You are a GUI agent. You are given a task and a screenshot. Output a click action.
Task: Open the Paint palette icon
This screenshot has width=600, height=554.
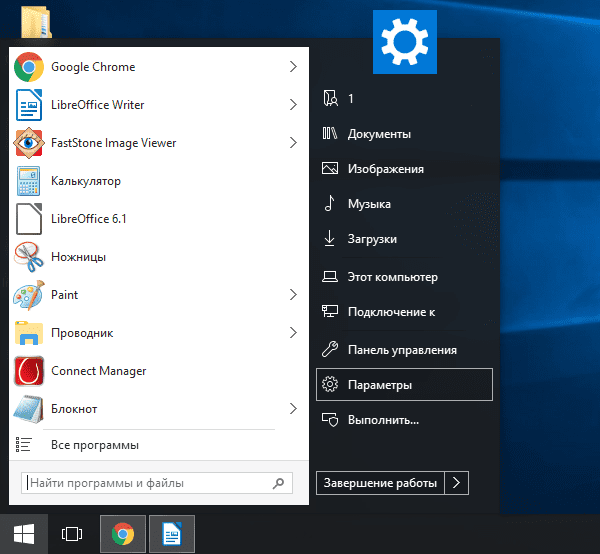coord(28,295)
